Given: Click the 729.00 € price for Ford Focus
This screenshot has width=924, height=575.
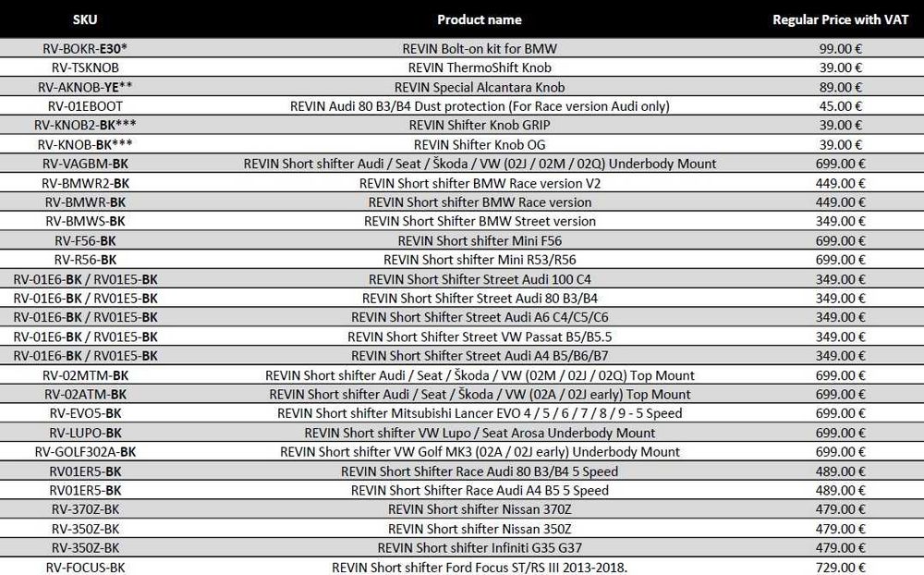Looking at the screenshot, I should point(840,568).
